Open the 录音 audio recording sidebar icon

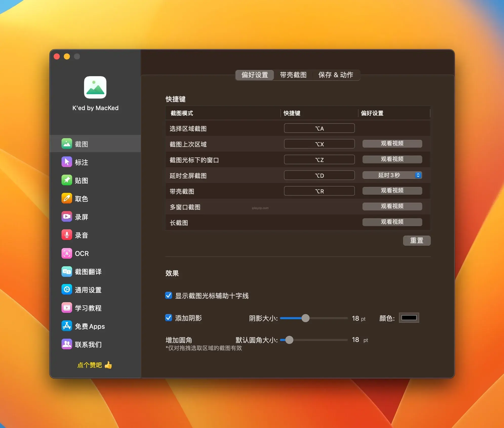click(67, 235)
